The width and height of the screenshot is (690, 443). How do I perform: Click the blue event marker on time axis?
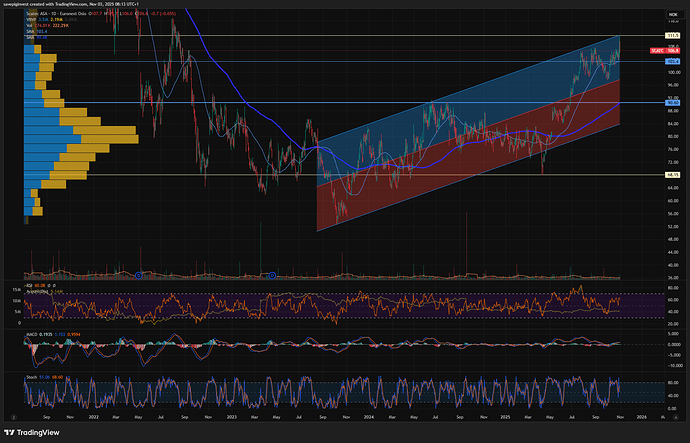coord(271,274)
